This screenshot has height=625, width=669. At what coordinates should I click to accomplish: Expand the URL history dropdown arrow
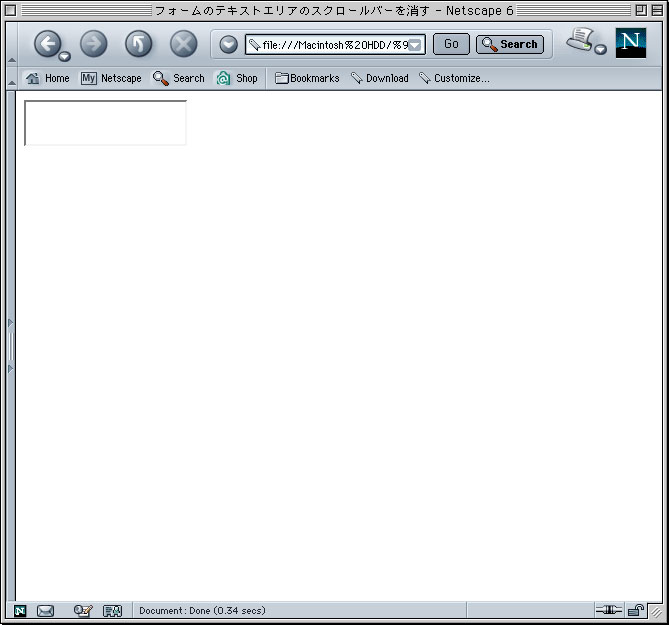pos(415,45)
